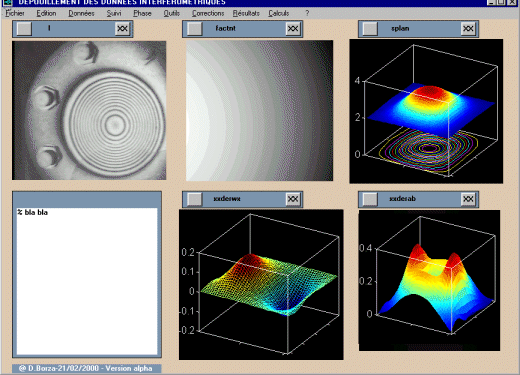This screenshot has width=520, height=375.
Task: Click gray square button on factnt panel
Action: pos(195,29)
